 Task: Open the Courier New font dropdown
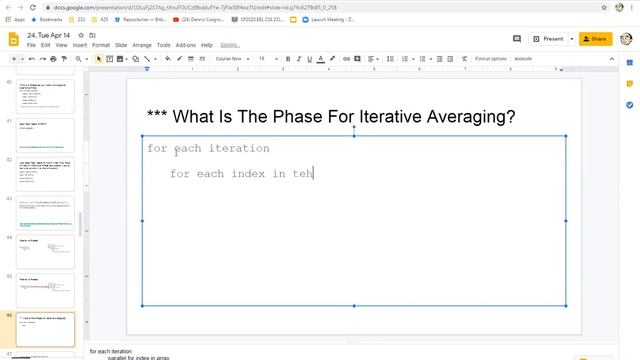(232, 59)
